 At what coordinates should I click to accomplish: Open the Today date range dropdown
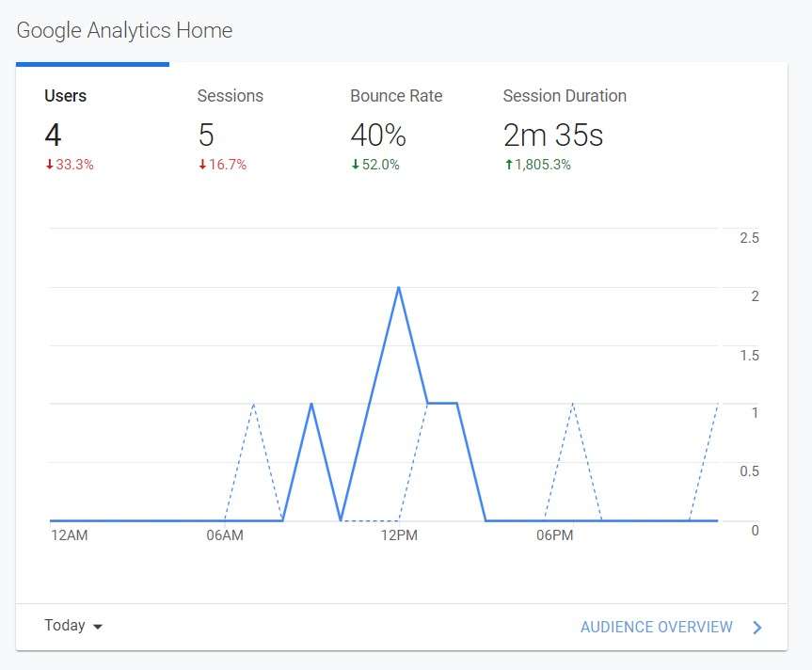(x=73, y=626)
